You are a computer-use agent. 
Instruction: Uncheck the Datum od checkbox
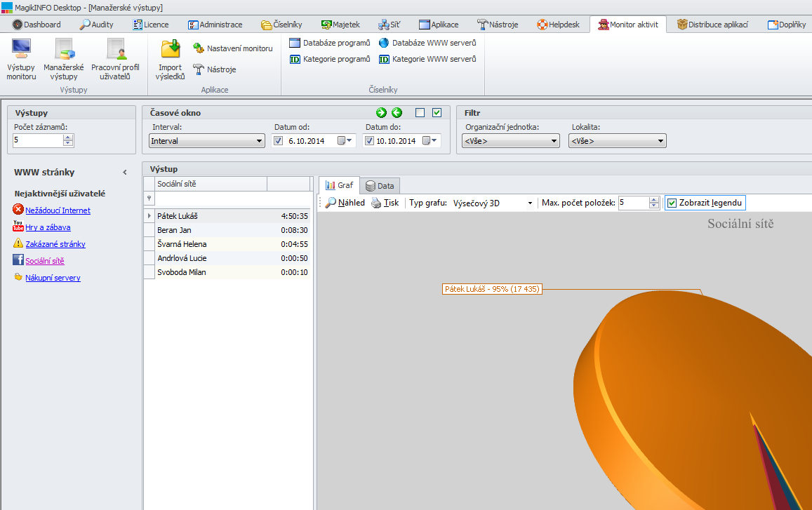[x=279, y=141]
